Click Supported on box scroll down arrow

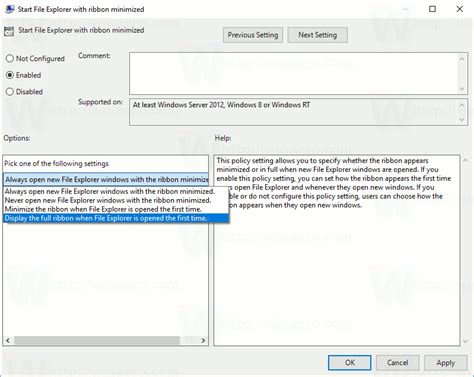(x=462, y=119)
